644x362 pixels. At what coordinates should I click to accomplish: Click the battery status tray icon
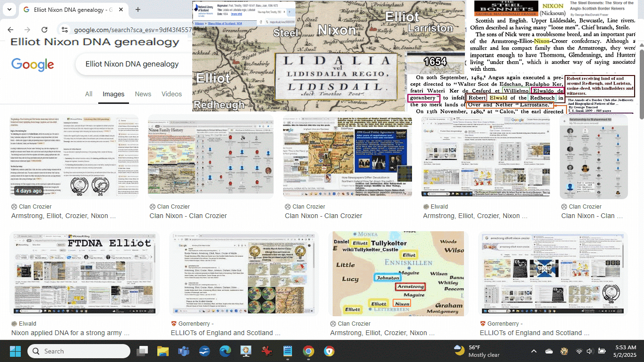[x=601, y=351]
